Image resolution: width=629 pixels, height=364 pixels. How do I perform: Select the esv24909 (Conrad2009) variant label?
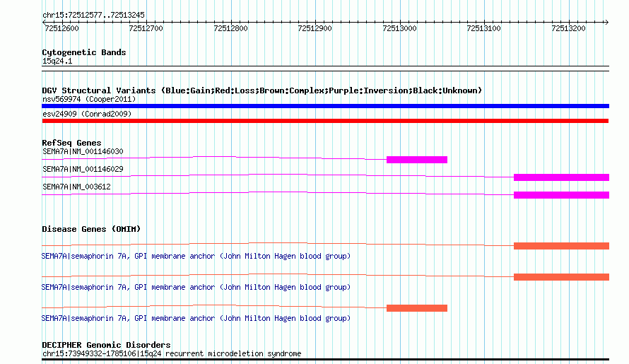(87, 114)
